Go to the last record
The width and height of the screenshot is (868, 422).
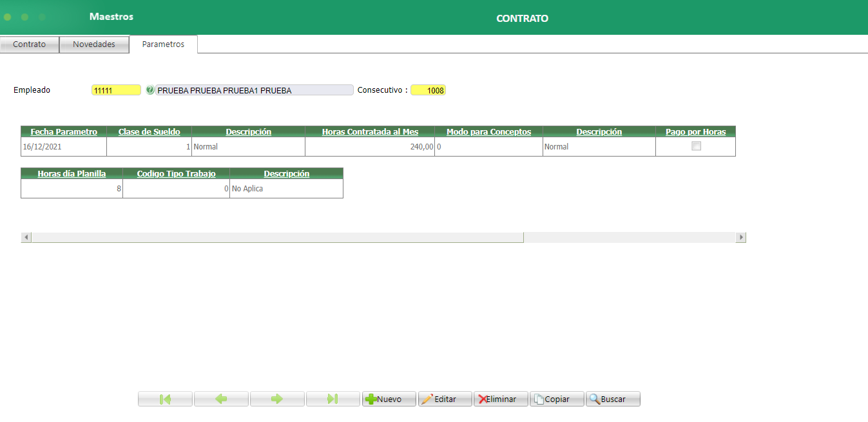click(x=333, y=399)
